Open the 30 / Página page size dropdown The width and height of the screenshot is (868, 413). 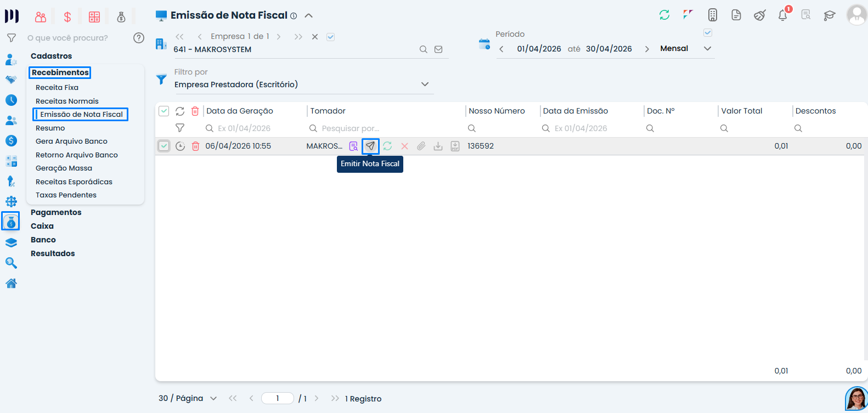point(188,398)
